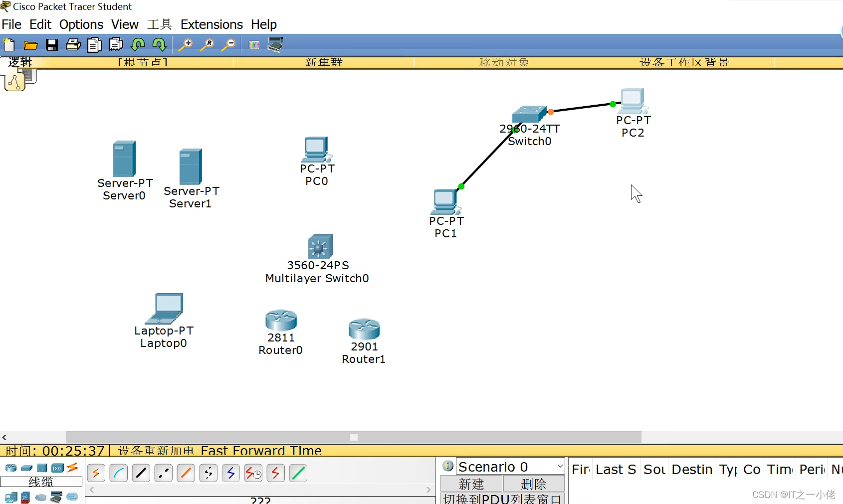Select the Wireless Devices category
Screen dimensions: 843x504
[58, 468]
